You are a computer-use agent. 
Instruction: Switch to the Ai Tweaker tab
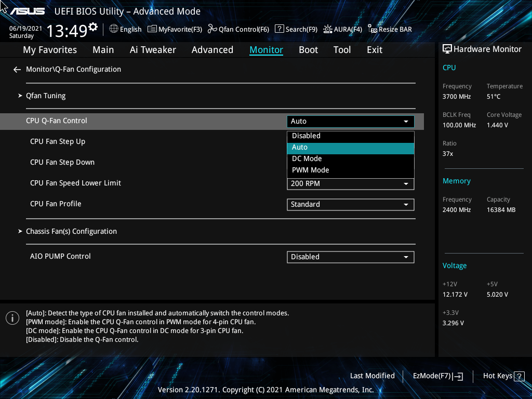point(153,49)
